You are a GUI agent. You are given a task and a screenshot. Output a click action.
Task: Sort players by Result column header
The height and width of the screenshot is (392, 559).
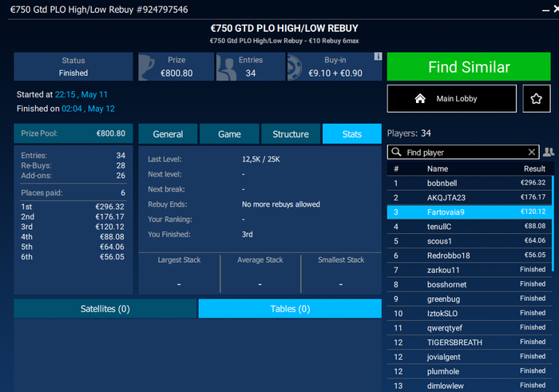(534, 168)
